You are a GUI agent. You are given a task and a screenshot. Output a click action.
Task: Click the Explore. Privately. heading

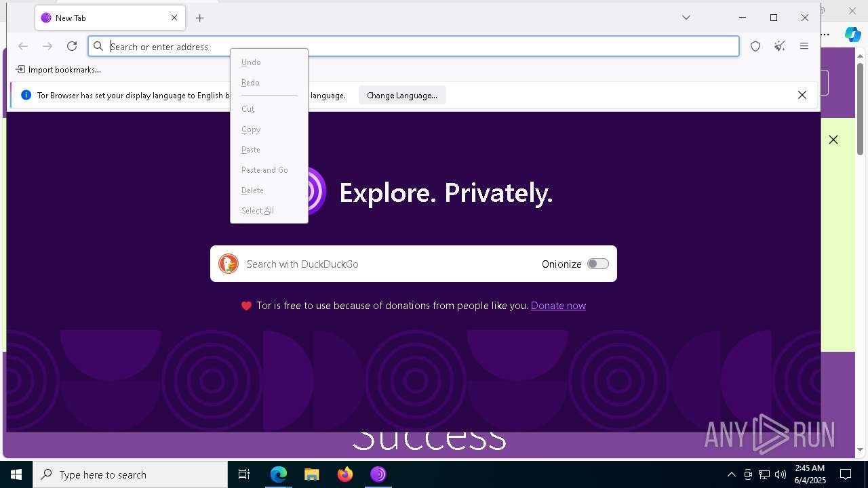point(446,193)
